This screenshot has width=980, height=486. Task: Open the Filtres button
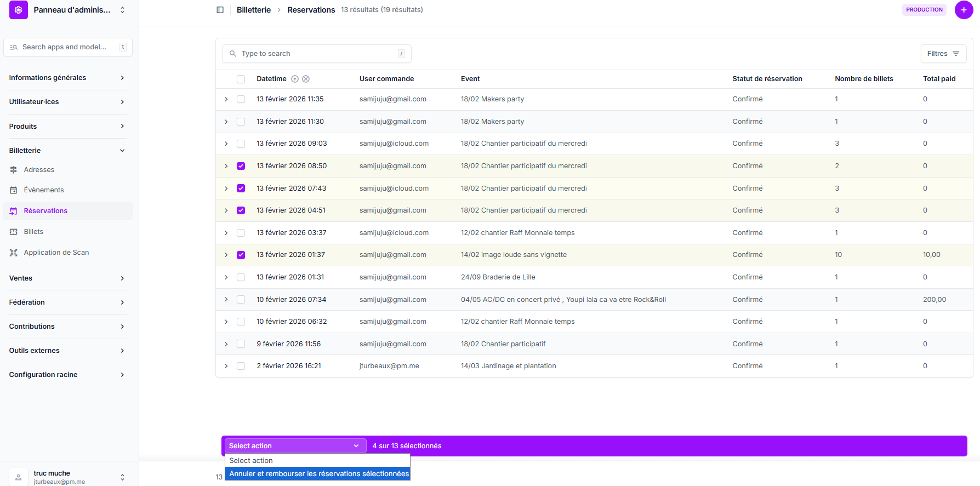pyautogui.click(x=943, y=54)
